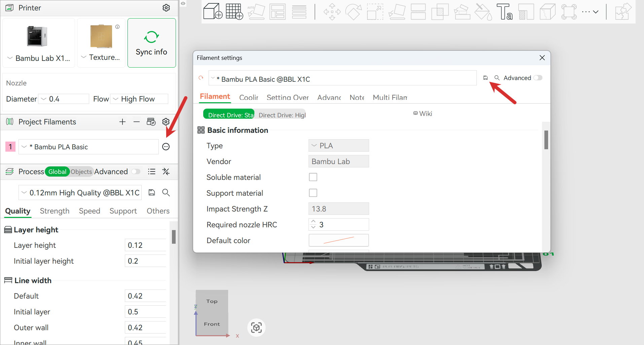Open the nozzle Flow dropdown
This screenshot has height=345, width=644.
coord(139,99)
